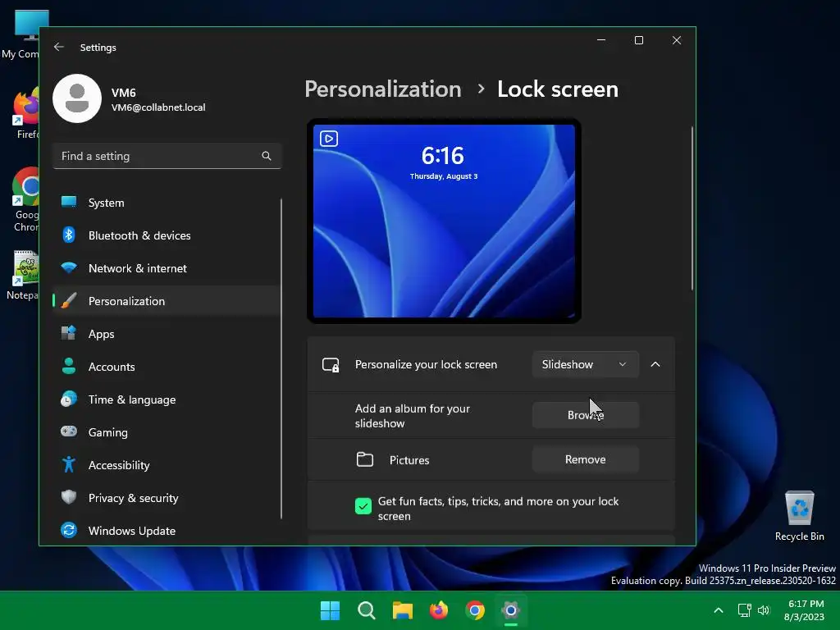Click the back arrow in Settings

point(59,47)
